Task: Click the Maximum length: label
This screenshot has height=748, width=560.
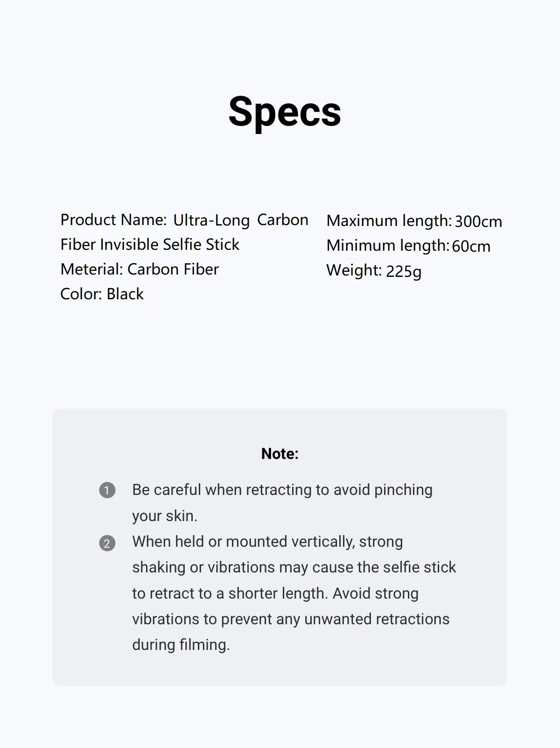Action: 389,221
